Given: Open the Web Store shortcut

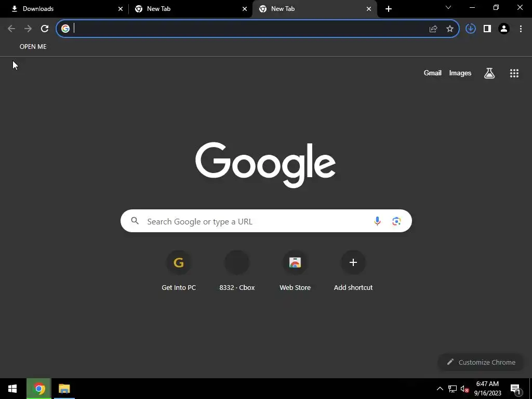Looking at the screenshot, I should pyautogui.click(x=295, y=271).
